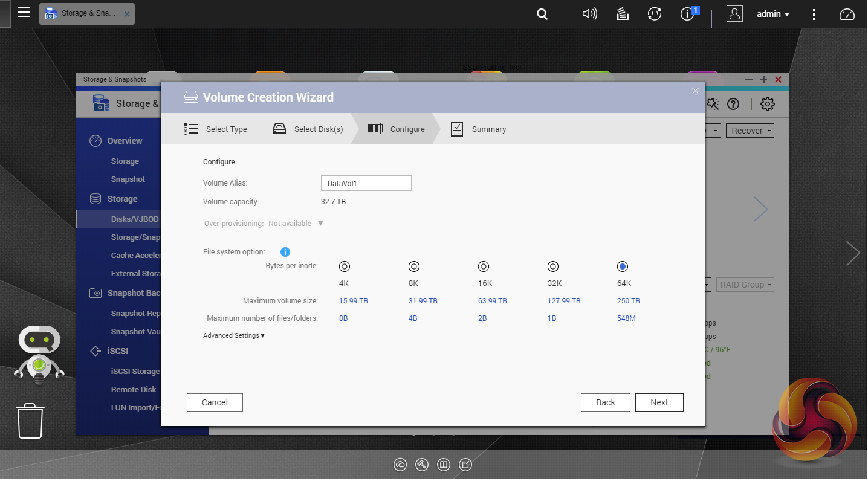Expand Advanced Settings section

(234, 335)
